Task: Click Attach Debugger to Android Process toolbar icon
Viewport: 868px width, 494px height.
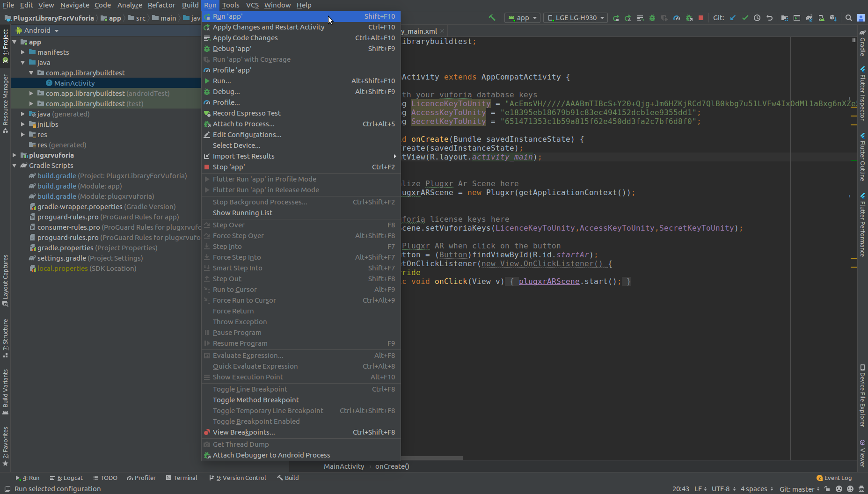Action: 689,18
